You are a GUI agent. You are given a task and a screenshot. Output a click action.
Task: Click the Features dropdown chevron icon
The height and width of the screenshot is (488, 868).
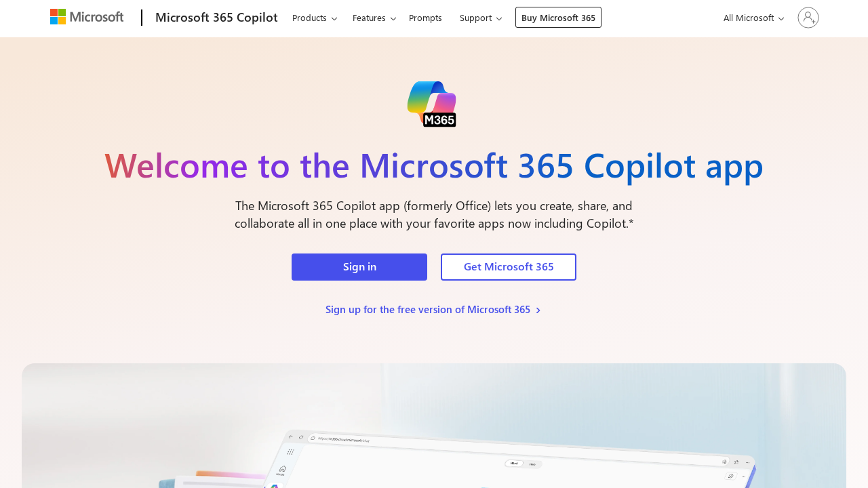click(392, 18)
